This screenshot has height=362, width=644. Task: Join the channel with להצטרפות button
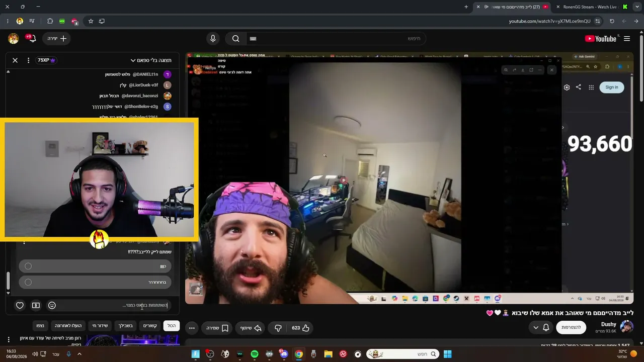pos(571,327)
